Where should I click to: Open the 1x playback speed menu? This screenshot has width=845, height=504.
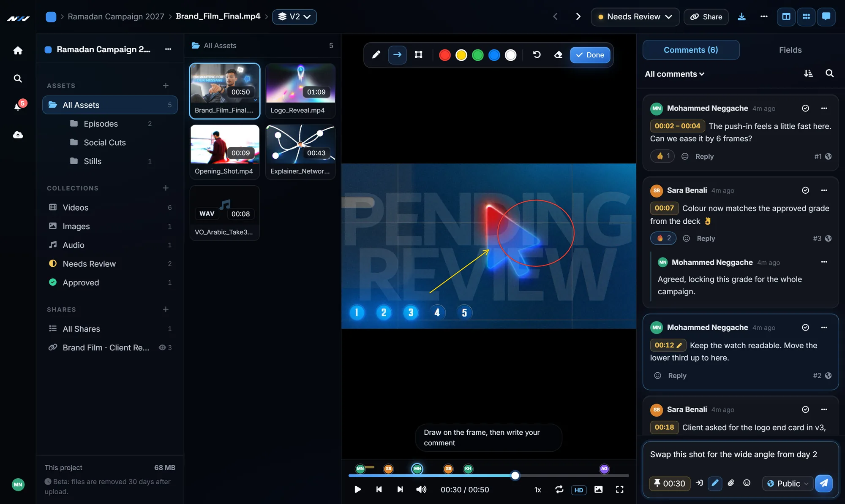pyautogui.click(x=538, y=490)
